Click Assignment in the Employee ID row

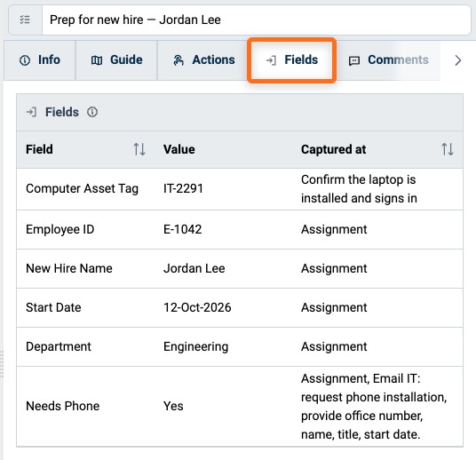coord(334,229)
